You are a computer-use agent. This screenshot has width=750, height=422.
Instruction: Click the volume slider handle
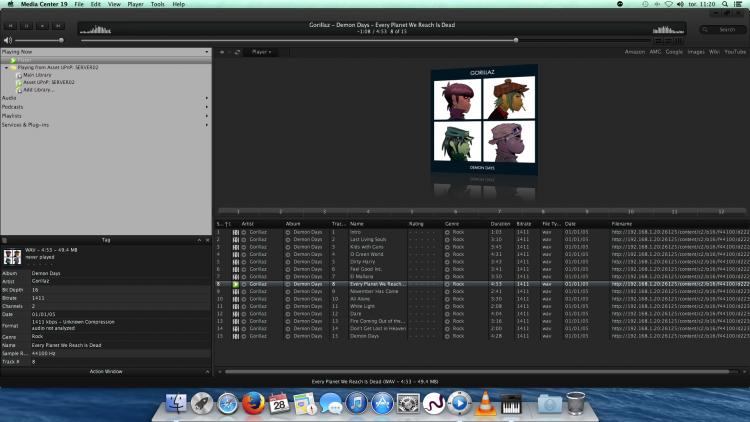click(62, 40)
